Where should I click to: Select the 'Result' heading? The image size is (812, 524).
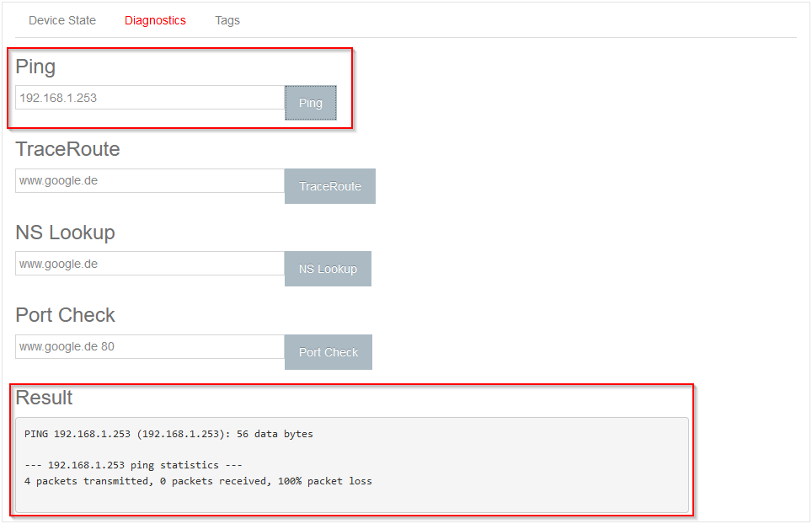click(x=44, y=398)
